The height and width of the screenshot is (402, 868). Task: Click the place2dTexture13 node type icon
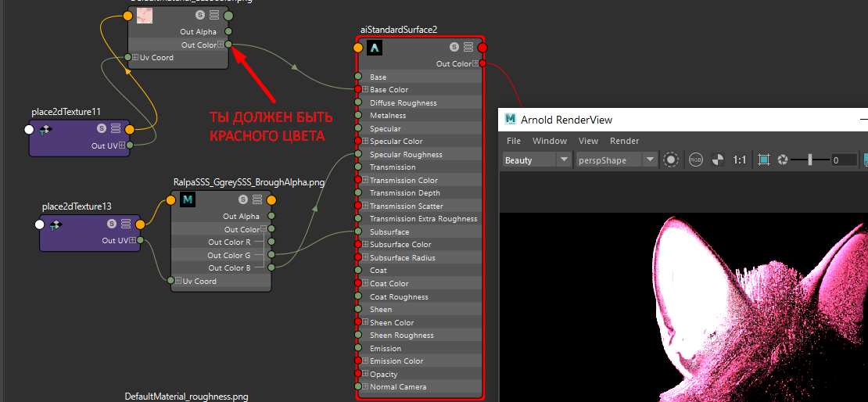click(56, 224)
